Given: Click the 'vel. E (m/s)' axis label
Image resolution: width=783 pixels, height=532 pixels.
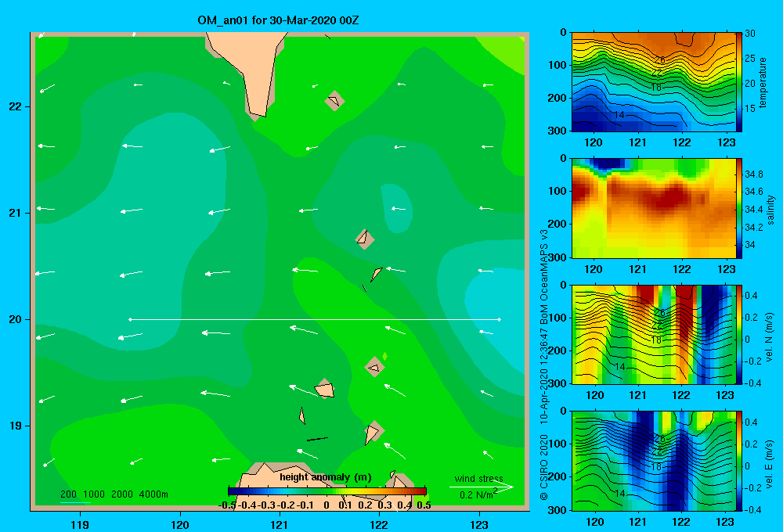Looking at the screenshot, I should (x=770, y=463).
